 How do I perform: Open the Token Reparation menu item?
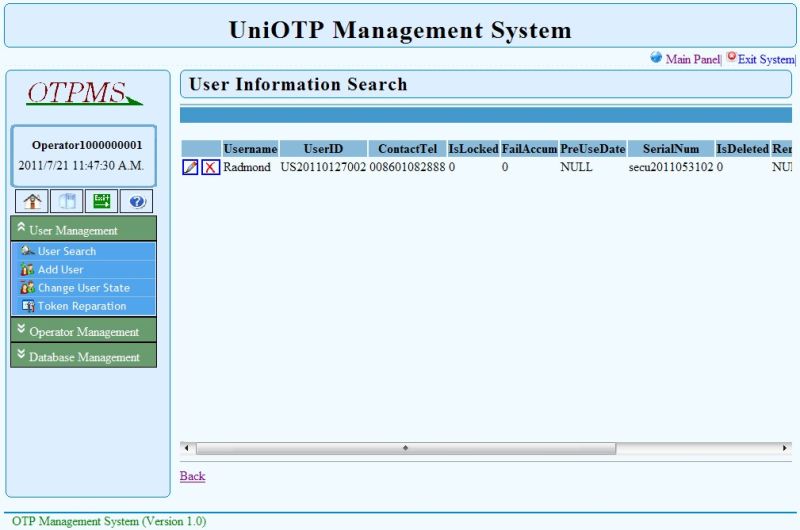82,306
